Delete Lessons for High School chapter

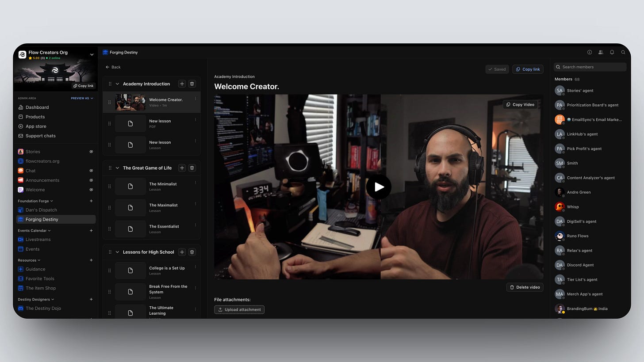coord(192,252)
